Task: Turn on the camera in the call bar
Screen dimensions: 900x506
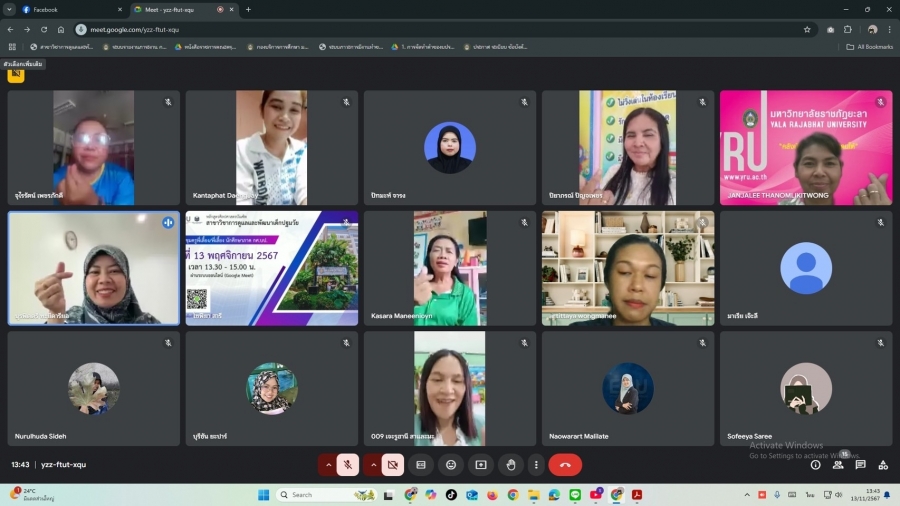Action: tap(393, 465)
